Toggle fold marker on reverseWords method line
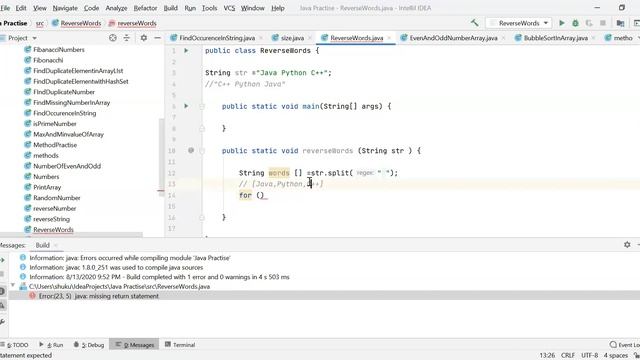 point(202,151)
